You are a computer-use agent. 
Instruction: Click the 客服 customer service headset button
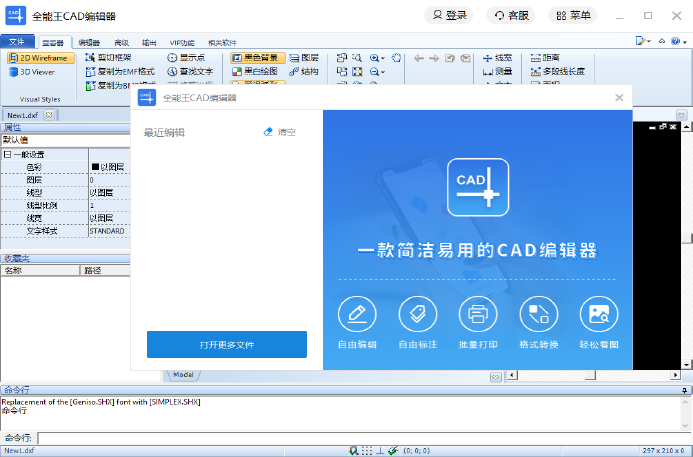[511, 15]
